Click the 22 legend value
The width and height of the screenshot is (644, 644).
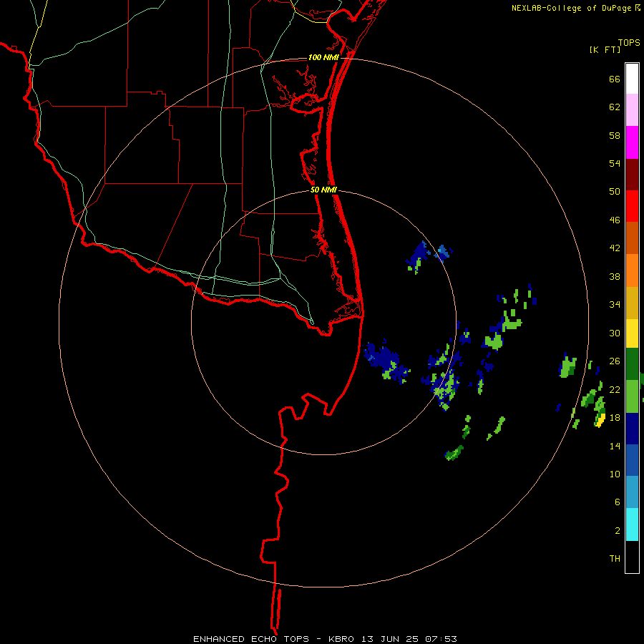point(615,389)
